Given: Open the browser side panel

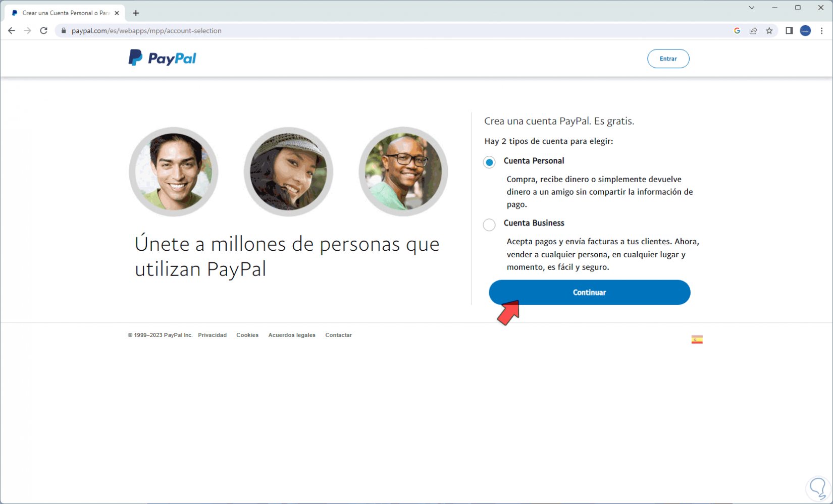Looking at the screenshot, I should (789, 31).
